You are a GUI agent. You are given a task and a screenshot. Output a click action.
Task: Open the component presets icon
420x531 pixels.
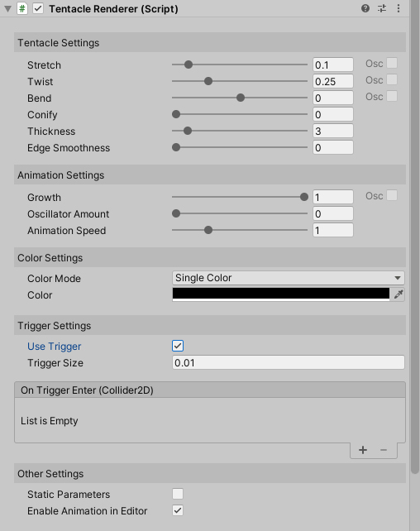[x=382, y=8]
